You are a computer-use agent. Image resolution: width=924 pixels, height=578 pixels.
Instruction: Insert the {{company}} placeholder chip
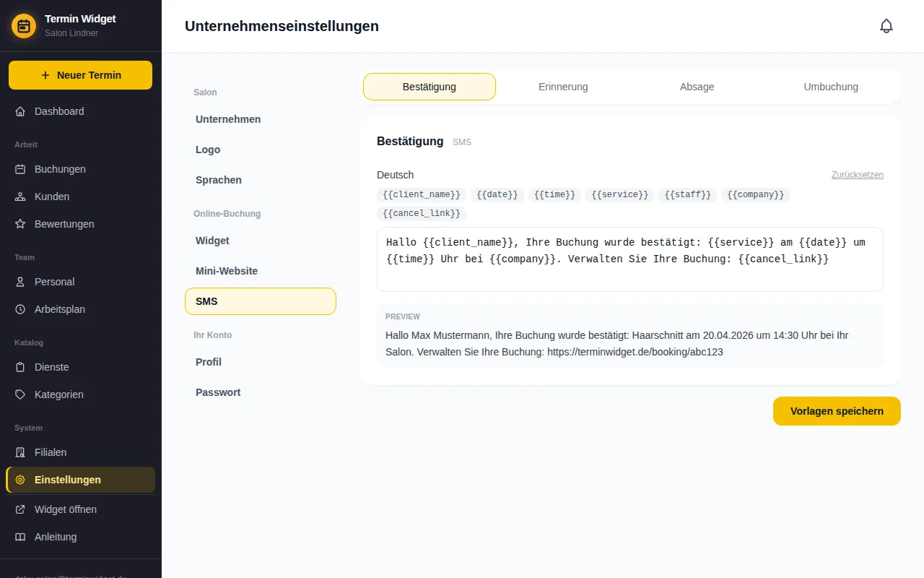[x=756, y=195]
